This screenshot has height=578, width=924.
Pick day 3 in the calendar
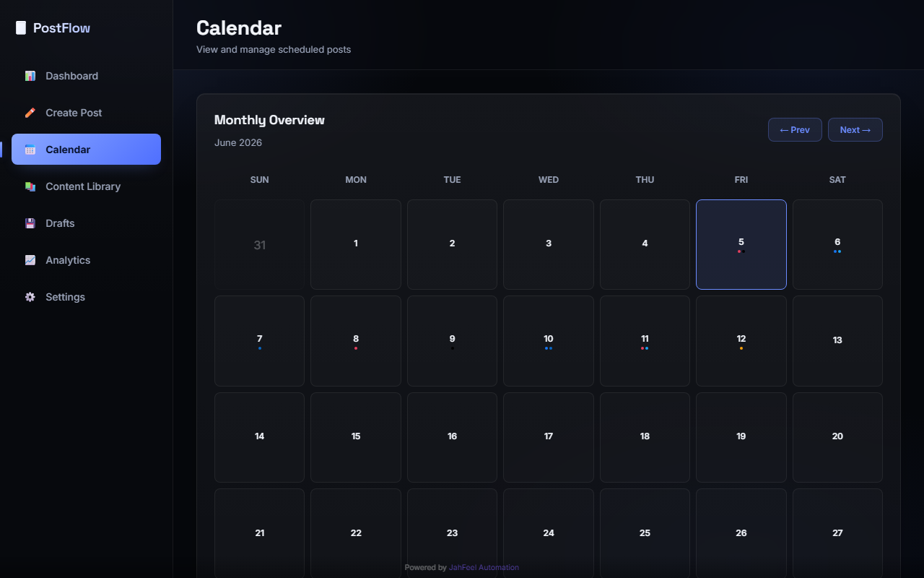pyautogui.click(x=549, y=244)
